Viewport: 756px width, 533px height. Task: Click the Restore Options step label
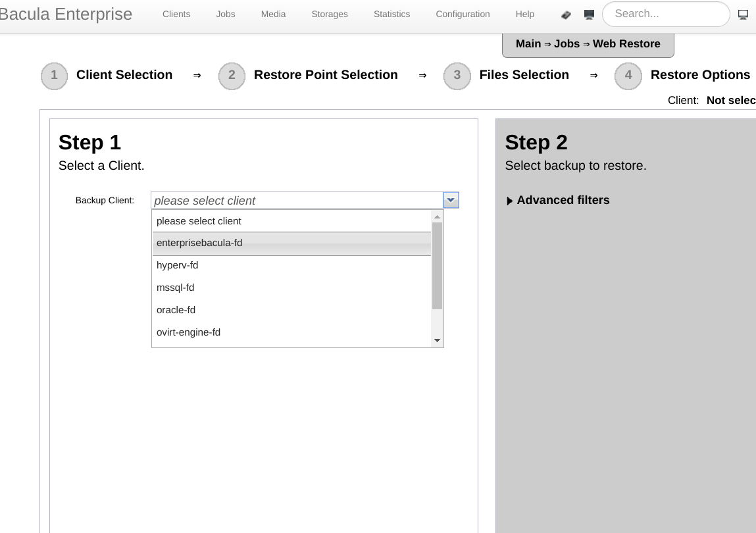701,75
